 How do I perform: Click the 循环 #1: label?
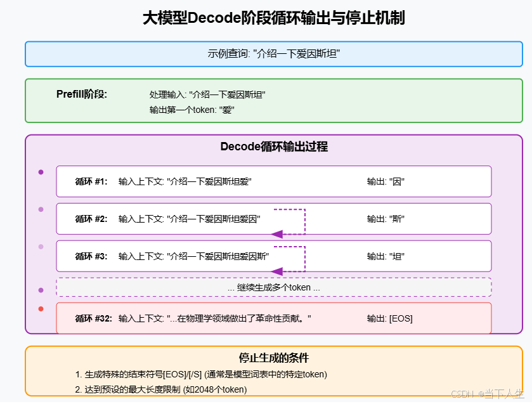(91, 181)
